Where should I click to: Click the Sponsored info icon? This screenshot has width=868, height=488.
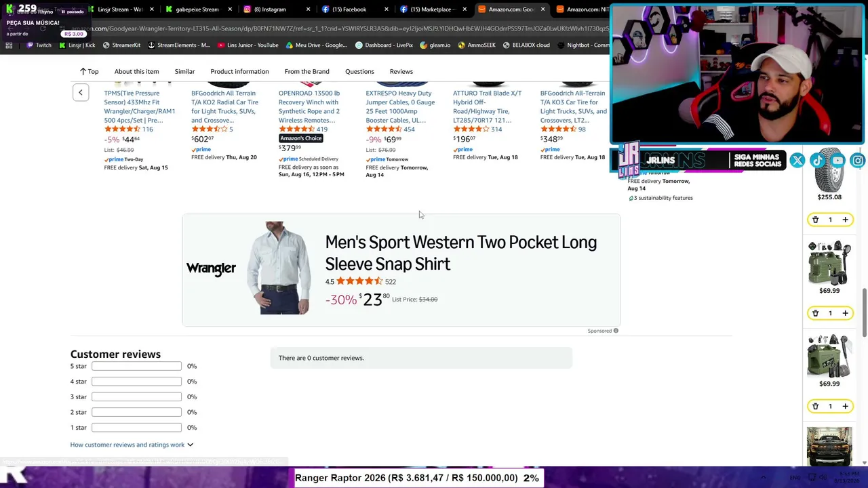click(616, 331)
